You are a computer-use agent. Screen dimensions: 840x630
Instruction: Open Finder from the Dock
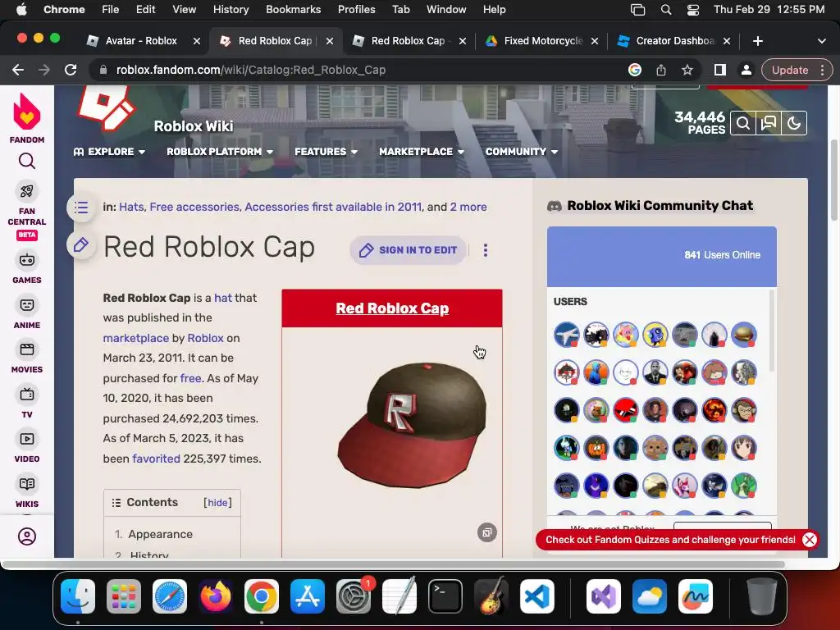pyautogui.click(x=78, y=596)
